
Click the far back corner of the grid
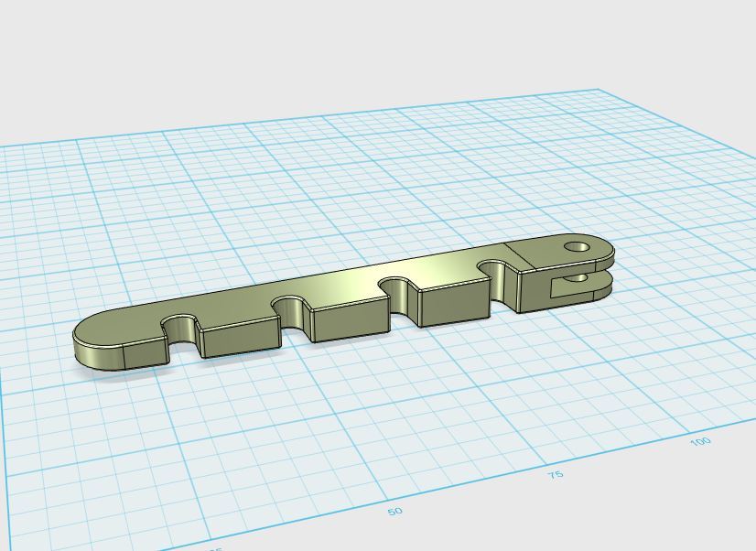(x=599, y=90)
